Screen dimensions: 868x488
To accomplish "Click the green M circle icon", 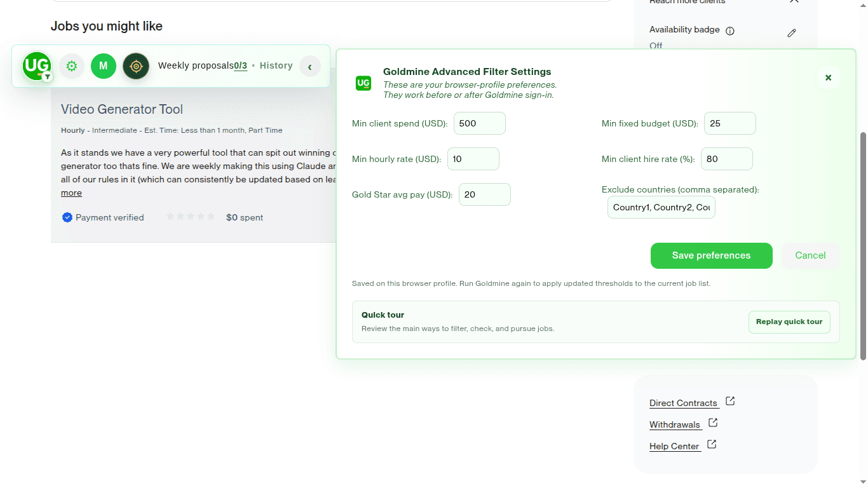I will [x=104, y=66].
